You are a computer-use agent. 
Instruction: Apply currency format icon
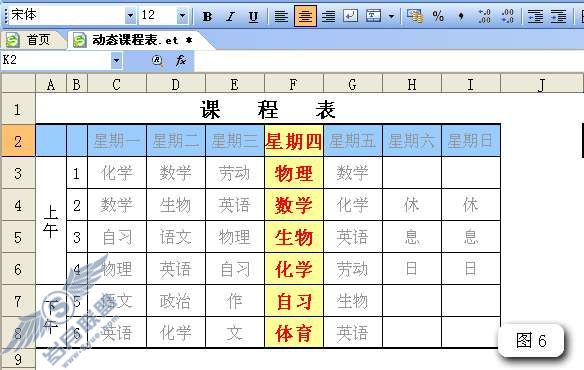click(x=415, y=16)
